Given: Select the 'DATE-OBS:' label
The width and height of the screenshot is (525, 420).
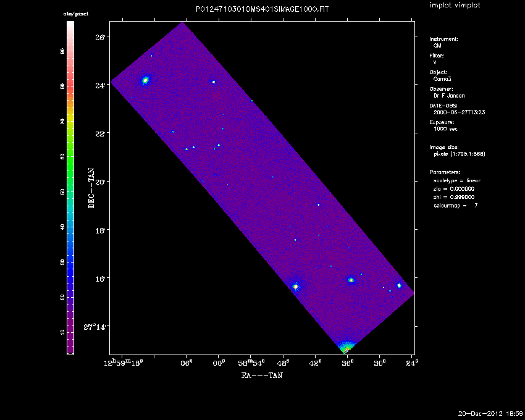Looking at the screenshot, I should point(443,106).
